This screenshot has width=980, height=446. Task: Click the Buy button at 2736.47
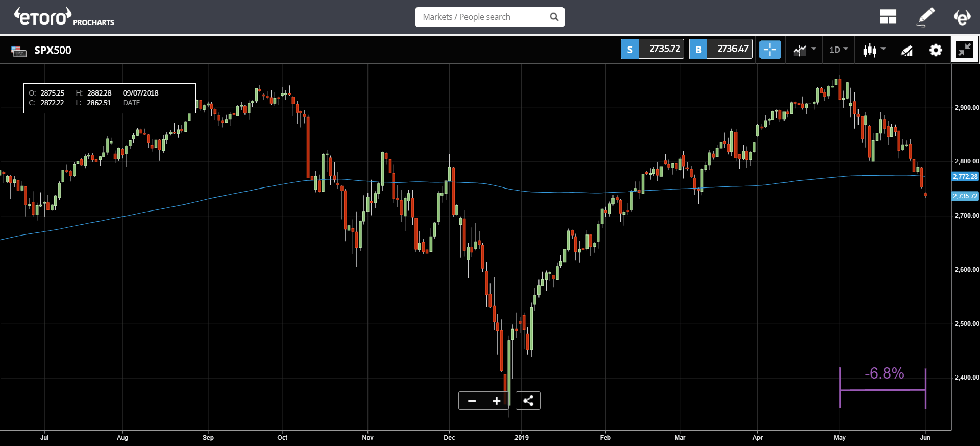pos(721,49)
